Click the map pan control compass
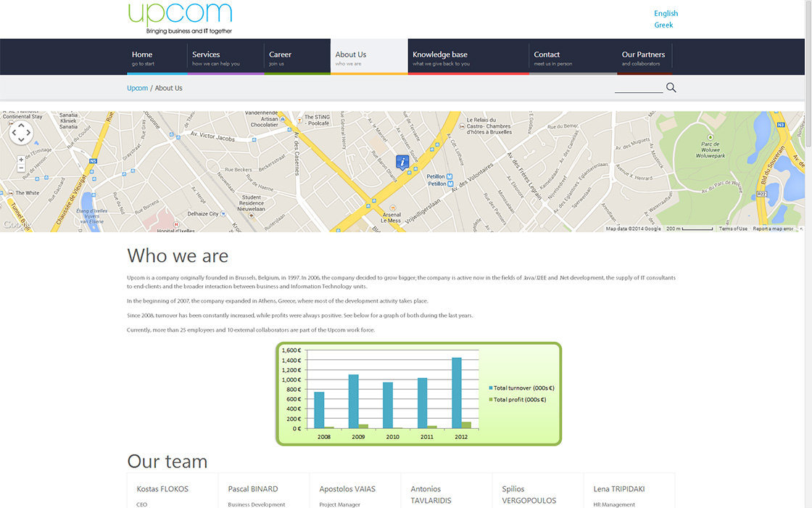 click(x=20, y=133)
